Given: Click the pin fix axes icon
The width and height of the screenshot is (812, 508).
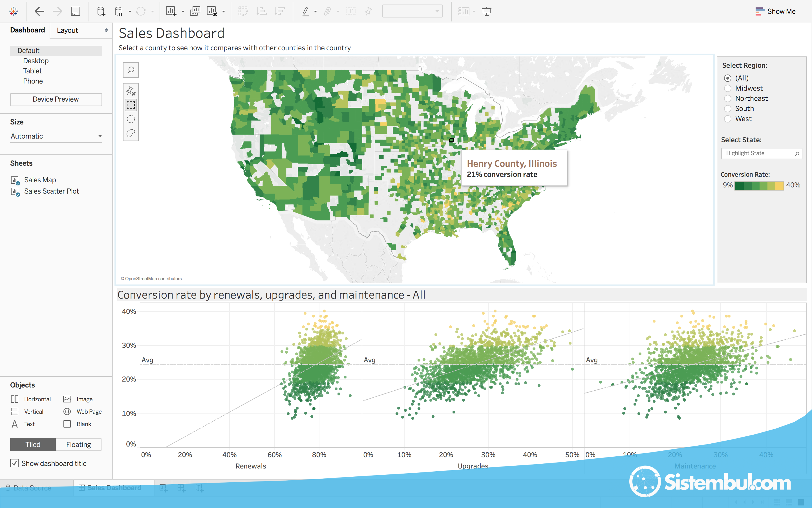Looking at the screenshot, I should [x=369, y=11].
